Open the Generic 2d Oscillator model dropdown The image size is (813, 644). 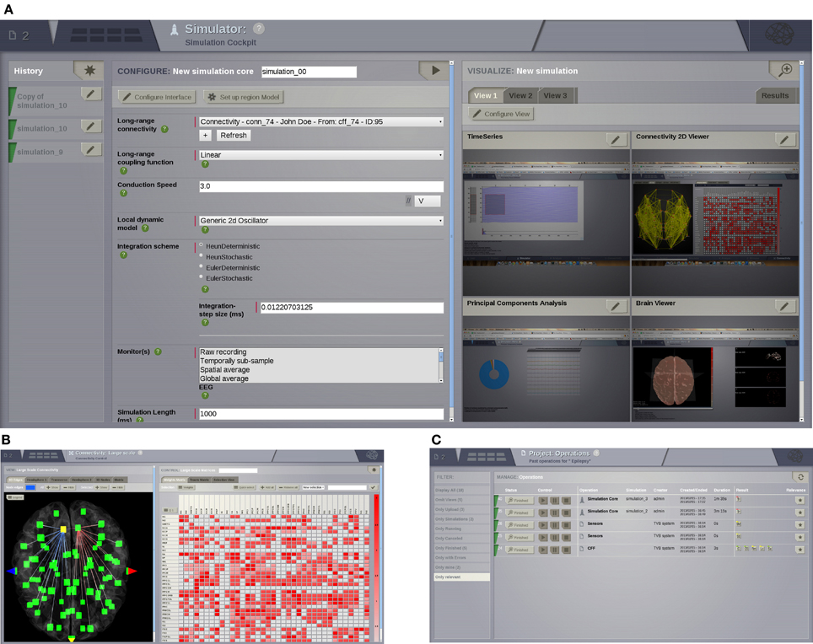tap(321, 221)
